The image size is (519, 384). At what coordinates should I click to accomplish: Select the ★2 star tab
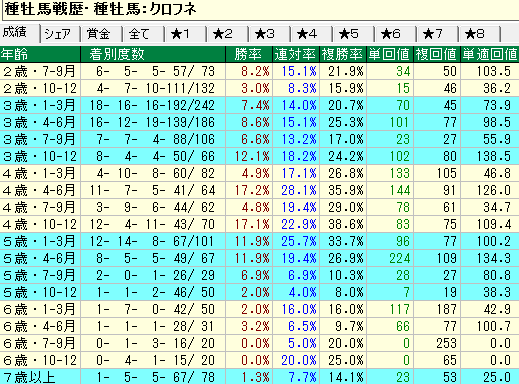(228, 34)
